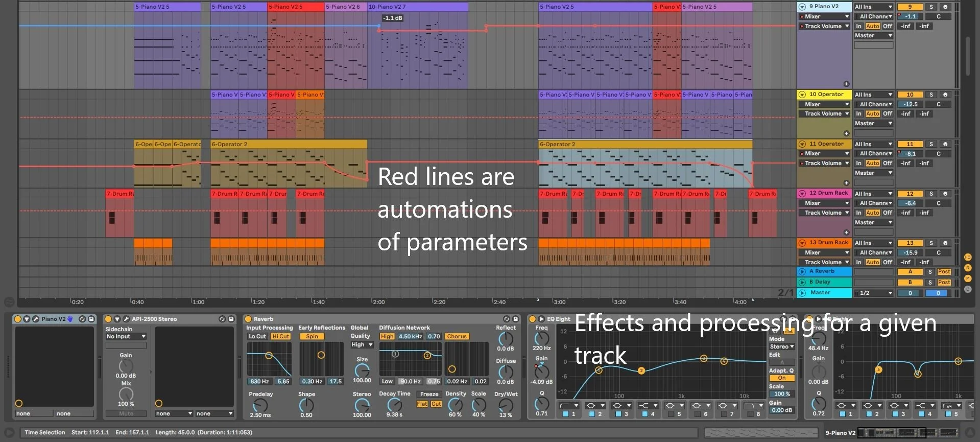
Task: Add automation lane on 9 Piano V2
Action: 846,84
